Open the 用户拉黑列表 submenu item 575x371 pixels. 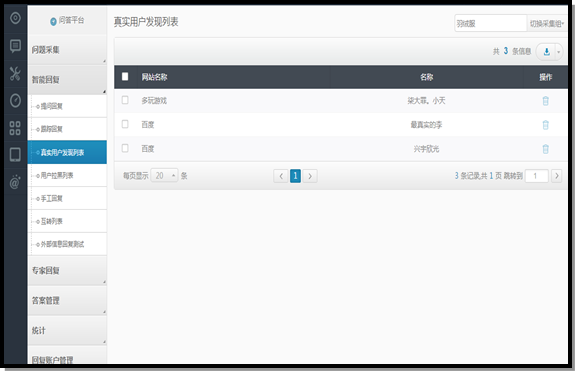pos(67,175)
